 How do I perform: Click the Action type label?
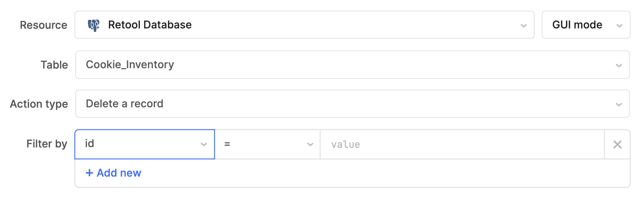tap(39, 104)
